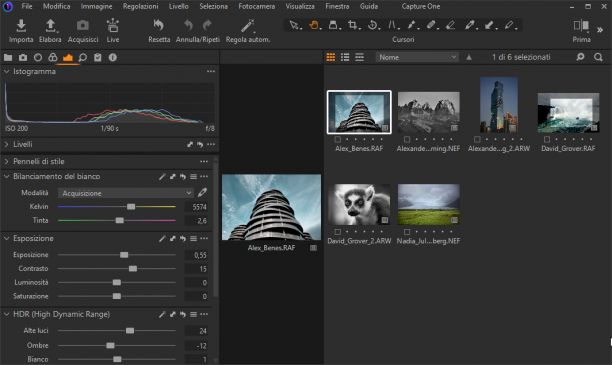Click the Annulla/Ripeti undo arrow
This screenshot has height=365, width=612.
(x=188, y=25)
